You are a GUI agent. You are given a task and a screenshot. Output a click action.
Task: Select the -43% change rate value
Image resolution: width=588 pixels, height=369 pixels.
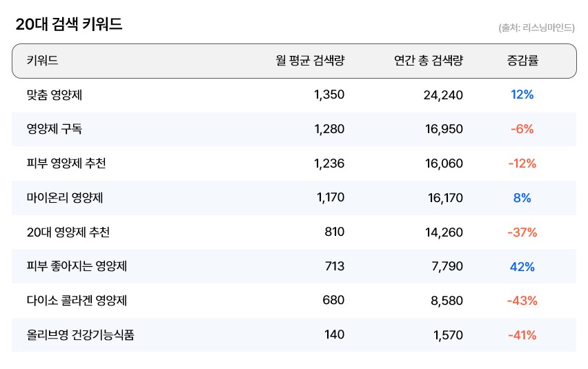tap(522, 301)
